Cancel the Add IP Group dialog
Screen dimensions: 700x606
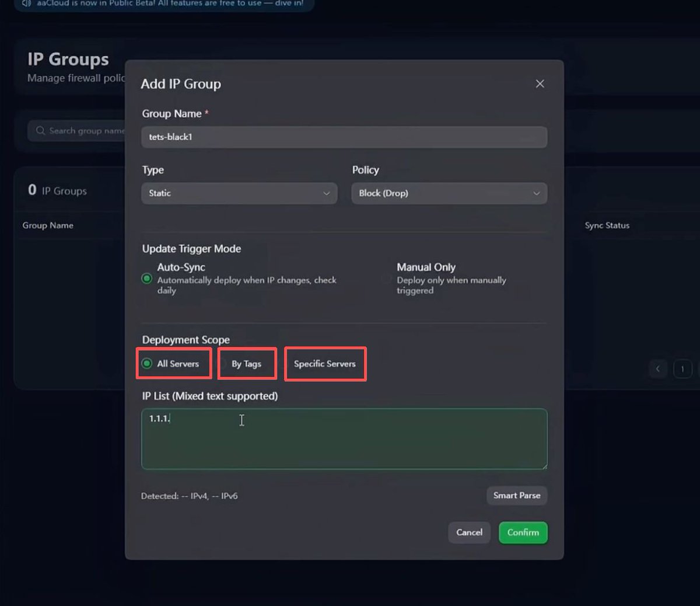pos(469,532)
